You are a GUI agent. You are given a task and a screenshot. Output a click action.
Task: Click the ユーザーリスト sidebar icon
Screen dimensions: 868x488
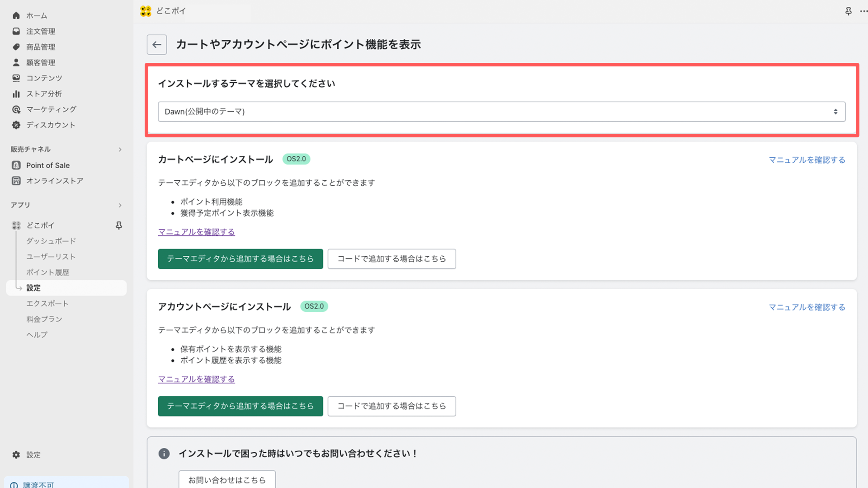(51, 256)
